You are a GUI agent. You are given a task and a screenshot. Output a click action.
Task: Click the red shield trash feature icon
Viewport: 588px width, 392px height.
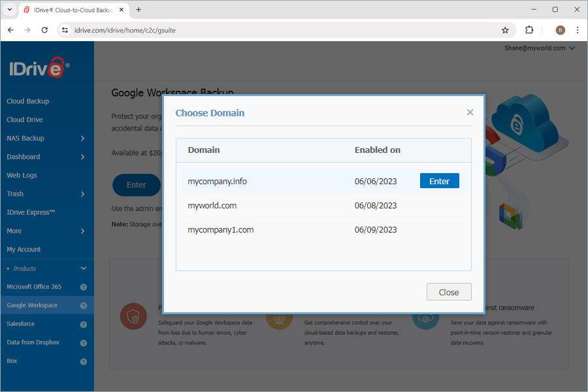tap(133, 316)
